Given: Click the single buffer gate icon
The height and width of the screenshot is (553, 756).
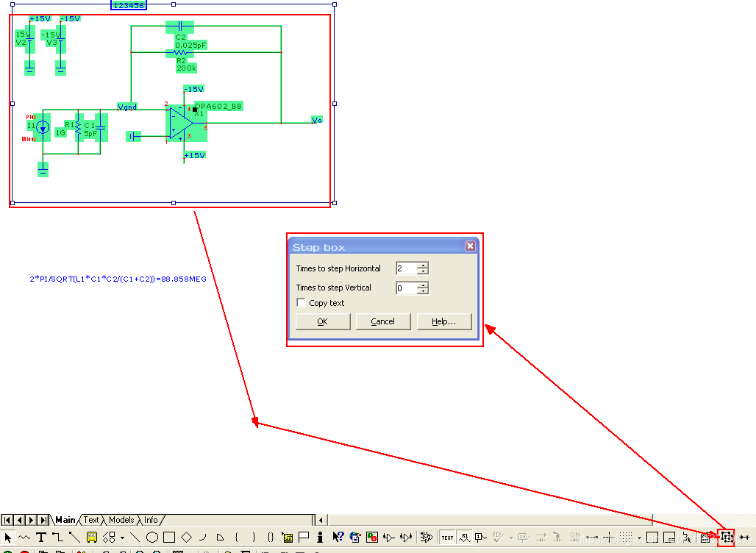Looking at the screenshot, I should pos(388,537).
